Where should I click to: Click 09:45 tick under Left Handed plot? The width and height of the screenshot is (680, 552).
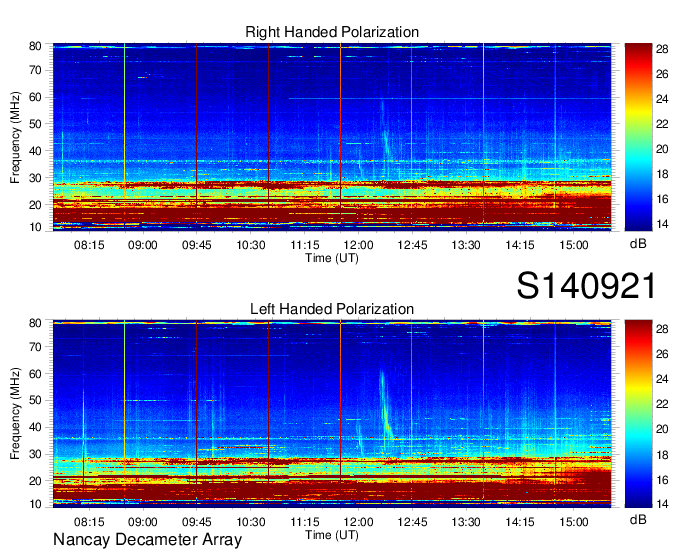coord(196,522)
